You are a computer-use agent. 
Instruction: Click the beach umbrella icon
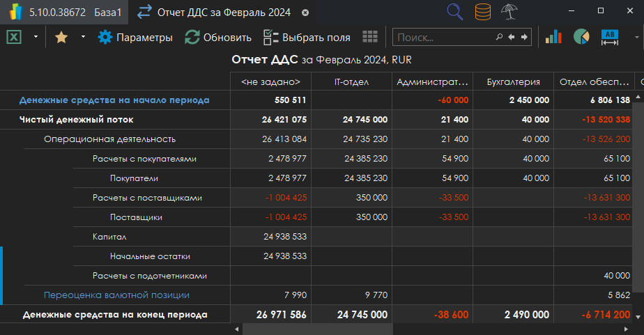click(509, 12)
